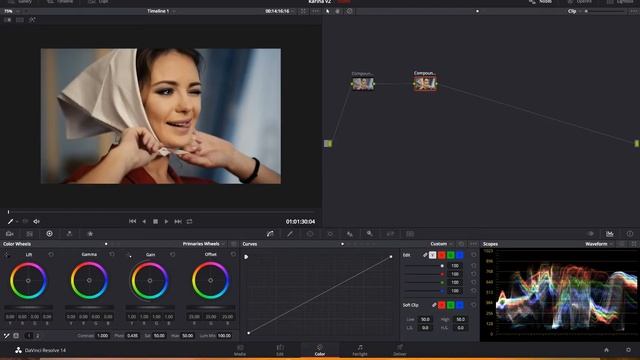Reset the Gain color wheel

click(x=173, y=254)
